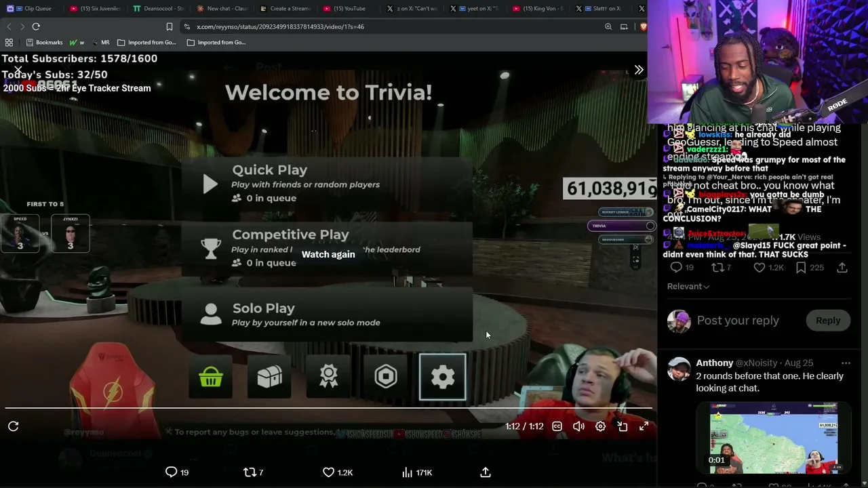Viewport: 868px width, 488px height.
Task: Open the Bookmarks folder in the bookmarks bar
Action: [x=44, y=42]
